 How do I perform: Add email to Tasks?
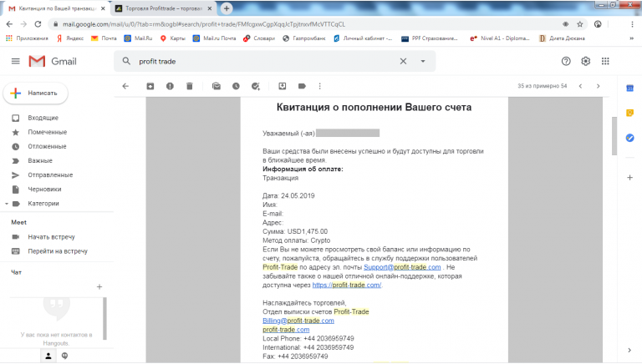256,86
